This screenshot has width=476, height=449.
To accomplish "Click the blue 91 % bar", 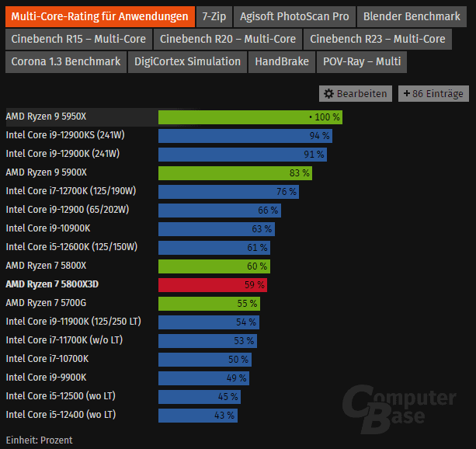I will (x=242, y=155).
